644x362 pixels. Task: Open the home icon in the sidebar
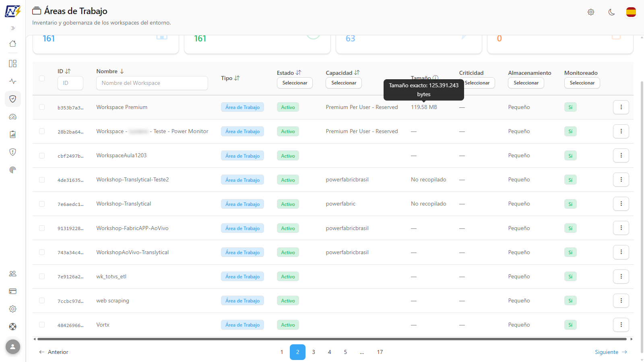[x=13, y=43]
